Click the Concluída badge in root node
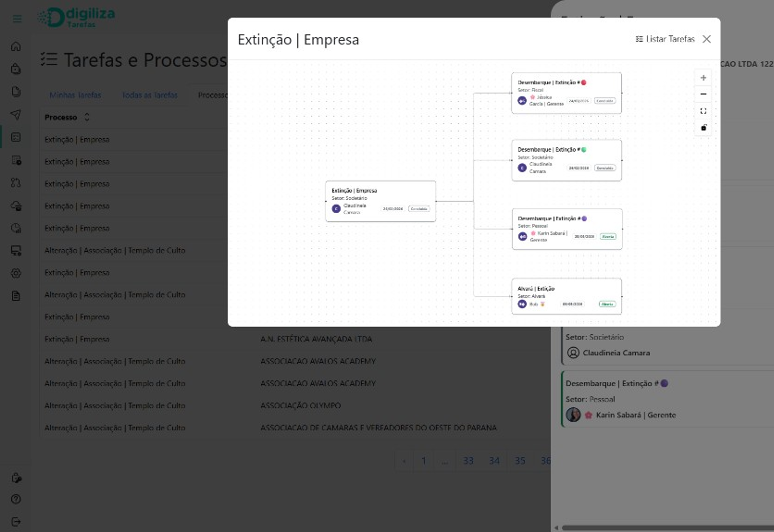This screenshot has height=532, width=774. tap(419, 209)
